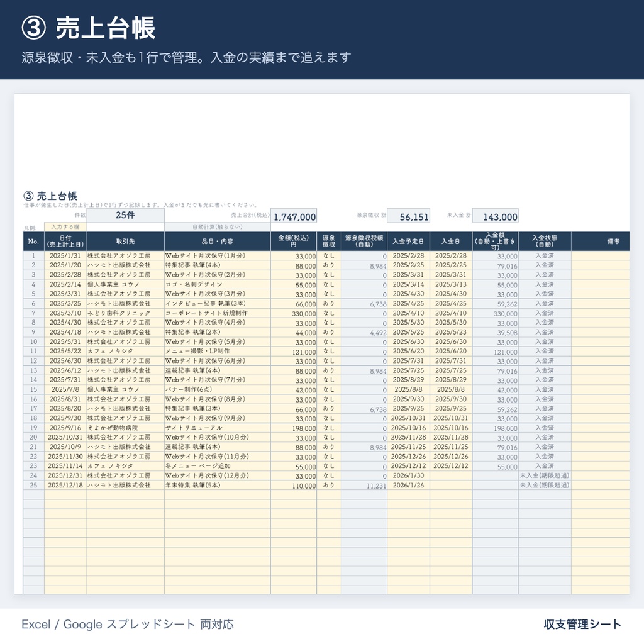This screenshot has height=644, width=644.
Task: Select the cell 冬メニュー ページ追加
Action: (217, 466)
